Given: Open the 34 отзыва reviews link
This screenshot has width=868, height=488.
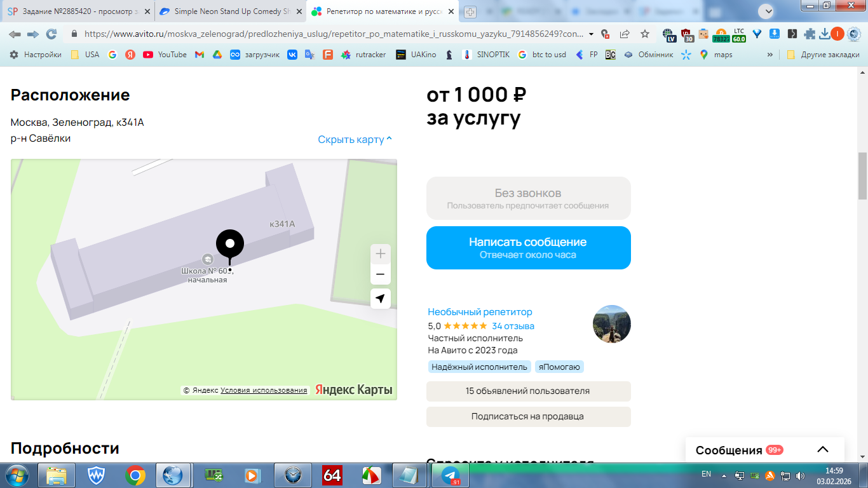Looking at the screenshot, I should click(513, 326).
